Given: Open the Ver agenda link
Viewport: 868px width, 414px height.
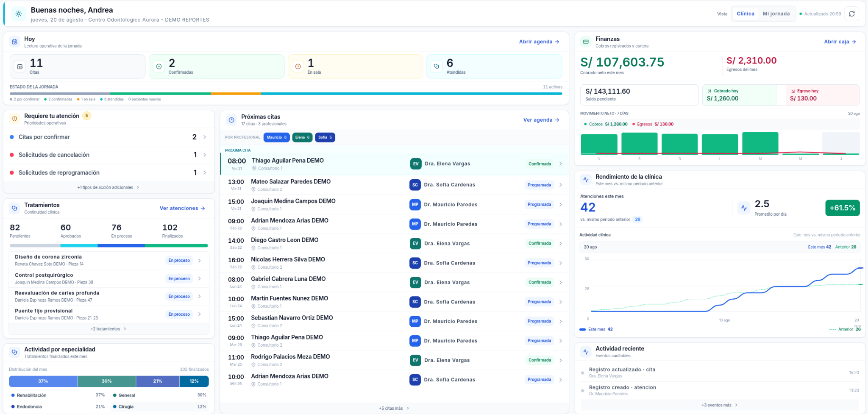Looking at the screenshot, I should click(541, 120).
